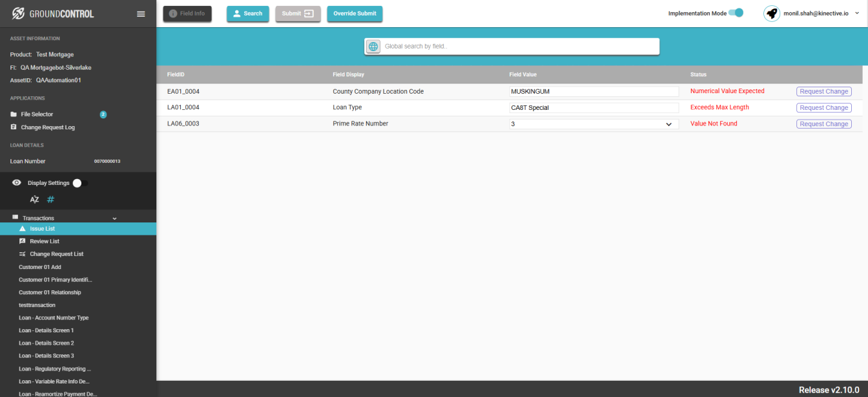Screen dimensions: 868x397
Task: Request Change for Loan Type row
Action: point(824,108)
